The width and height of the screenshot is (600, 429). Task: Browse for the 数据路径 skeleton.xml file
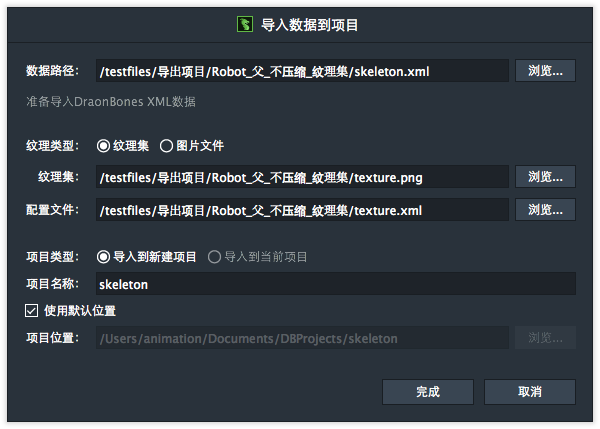tap(545, 70)
